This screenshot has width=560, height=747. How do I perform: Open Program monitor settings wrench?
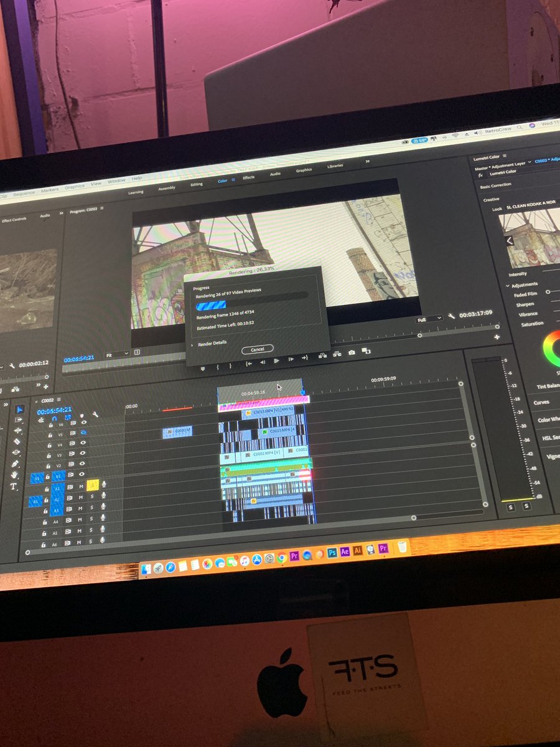pyautogui.click(x=451, y=316)
